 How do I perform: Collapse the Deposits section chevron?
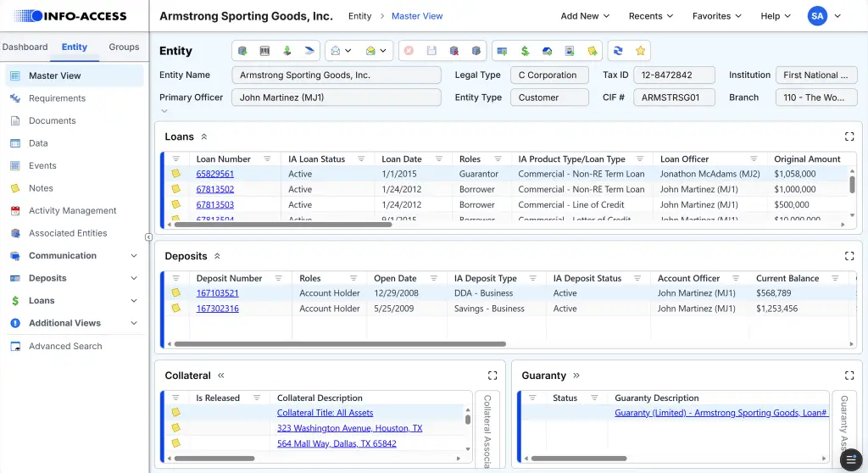click(217, 256)
